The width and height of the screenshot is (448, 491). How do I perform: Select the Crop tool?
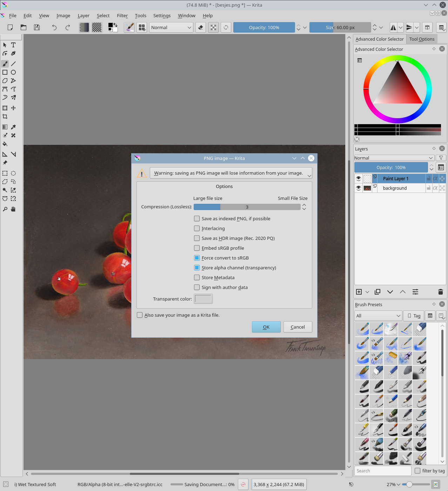coord(5,116)
